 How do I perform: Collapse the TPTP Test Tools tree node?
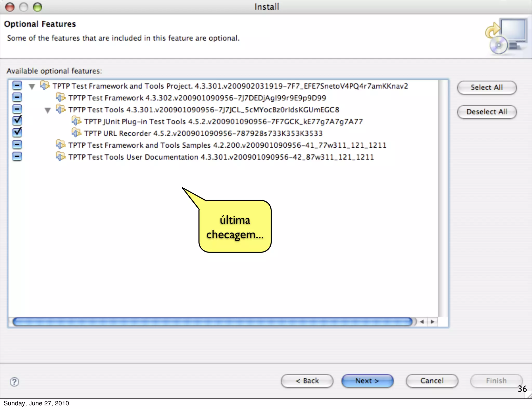[x=48, y=111]
